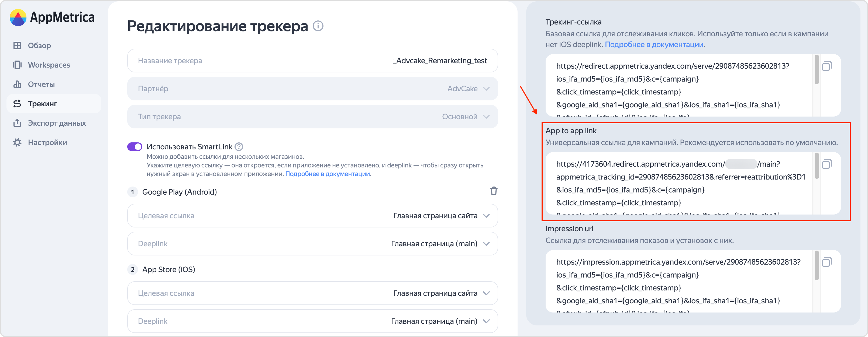
Task: Open SmartLink Подробнее в документации link
Action: point(328,174)
